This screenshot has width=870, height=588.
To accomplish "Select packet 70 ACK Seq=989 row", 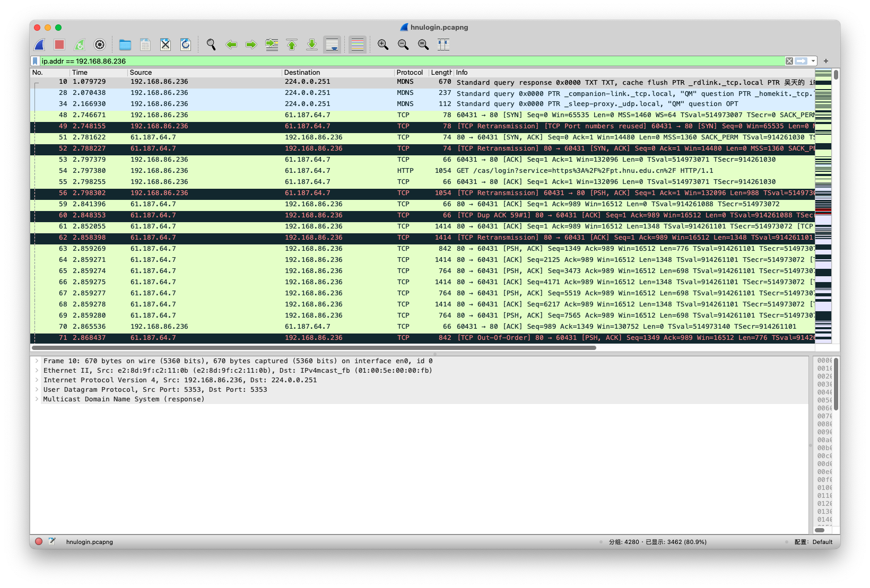I will [x=422, y=327].
